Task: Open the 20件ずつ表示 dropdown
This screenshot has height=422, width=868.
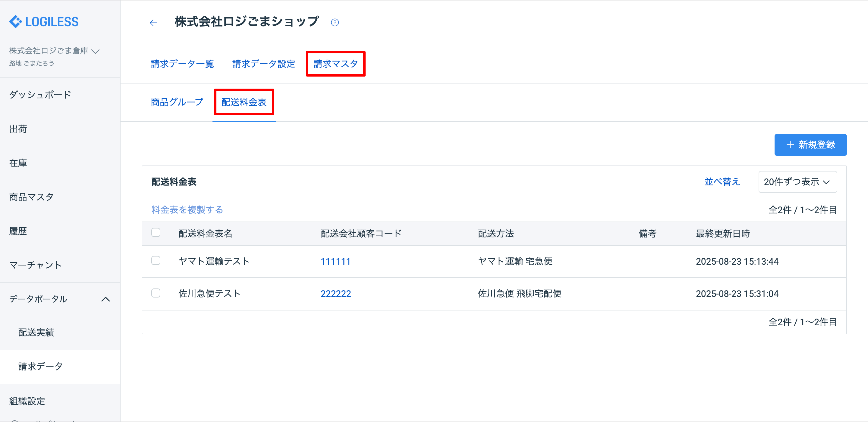Action: pyautogui.click(x=797, y=182)
